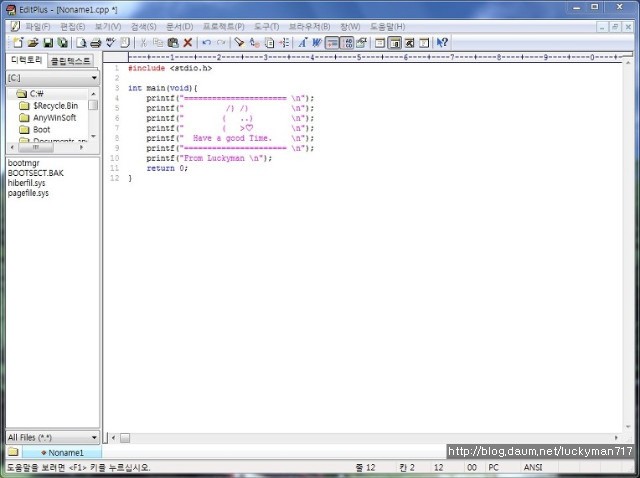The height and width of the screenshot is (478, 640).
Task: Toggle Word Wrap with the W icon
Action: (317, 42)
